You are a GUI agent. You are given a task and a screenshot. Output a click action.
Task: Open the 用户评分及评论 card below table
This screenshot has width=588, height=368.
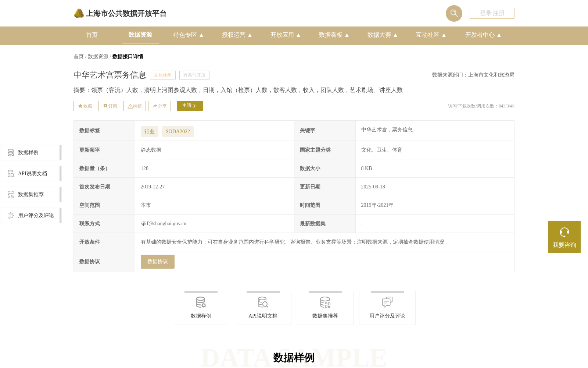coord(387,308)
